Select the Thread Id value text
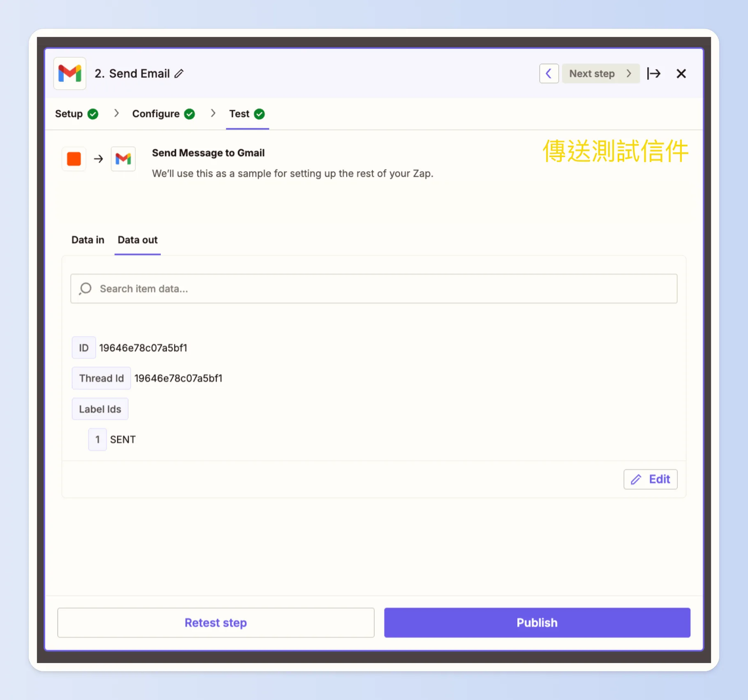This screenshot has width=748, height=700. 178,378
